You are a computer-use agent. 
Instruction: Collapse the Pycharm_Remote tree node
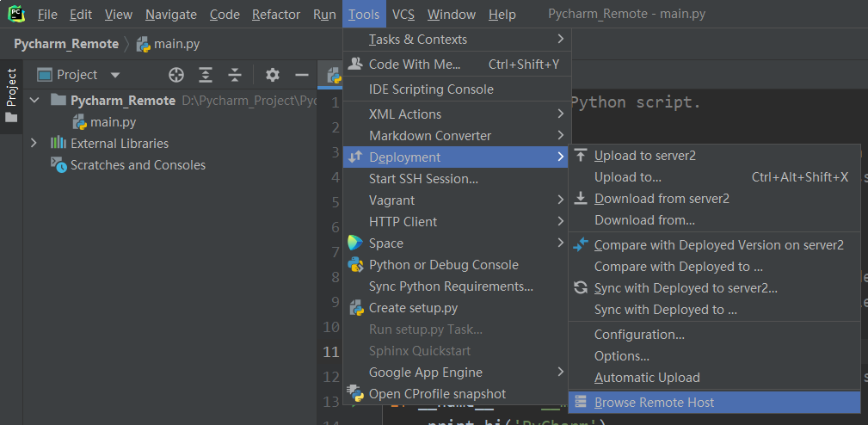tap(34, 100)
